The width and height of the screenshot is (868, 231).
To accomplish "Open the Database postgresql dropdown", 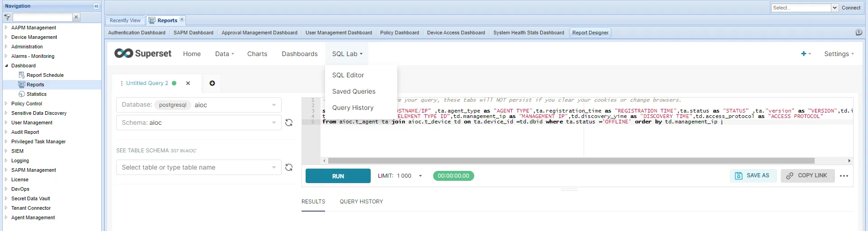I will (199, 105).
